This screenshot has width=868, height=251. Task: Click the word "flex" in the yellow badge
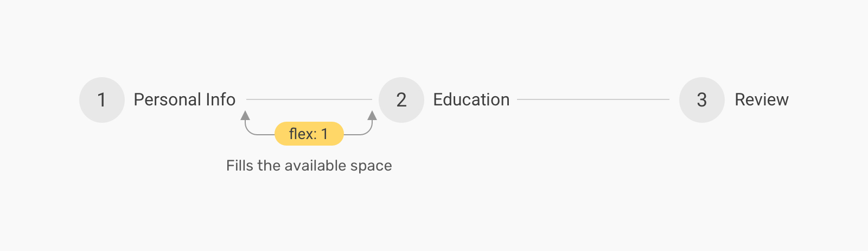302,134
